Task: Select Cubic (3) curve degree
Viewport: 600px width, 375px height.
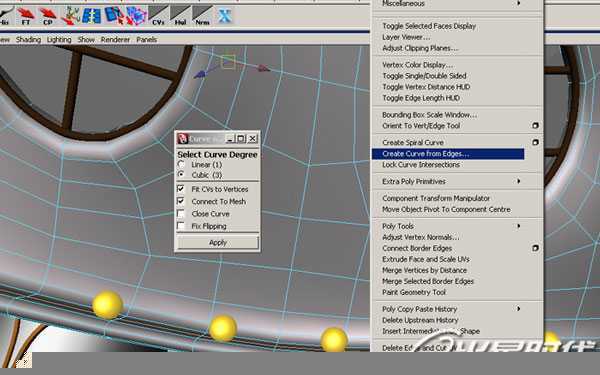Action: point(181,175)
